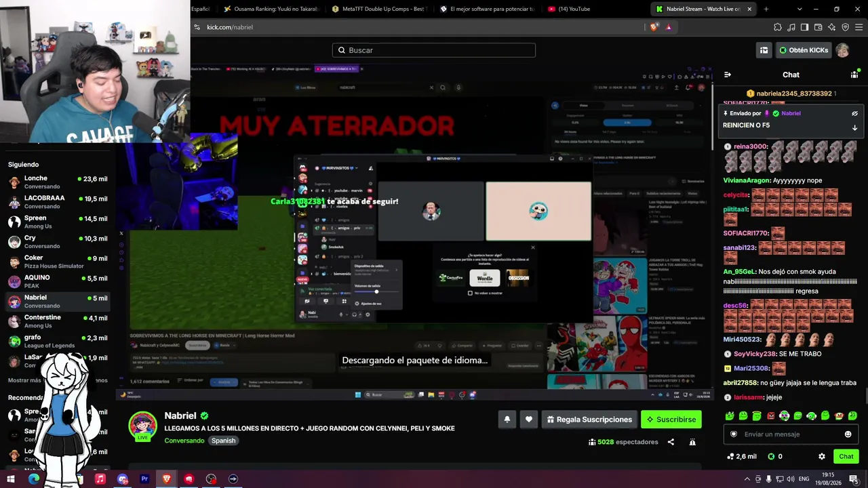Image resolution: width=868 pixels, height=488 pixels.
Task: Click the Brave VPN shield icon
Action: 845,27
